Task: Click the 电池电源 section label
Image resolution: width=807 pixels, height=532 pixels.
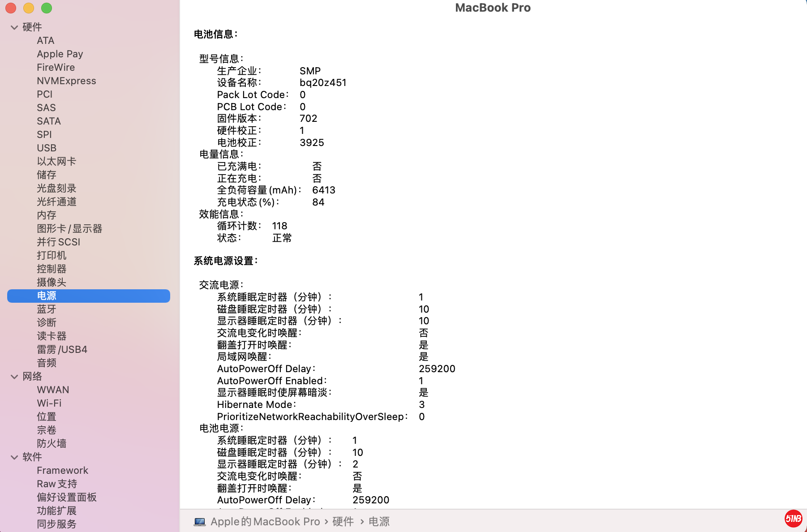Action: (221, 429)
